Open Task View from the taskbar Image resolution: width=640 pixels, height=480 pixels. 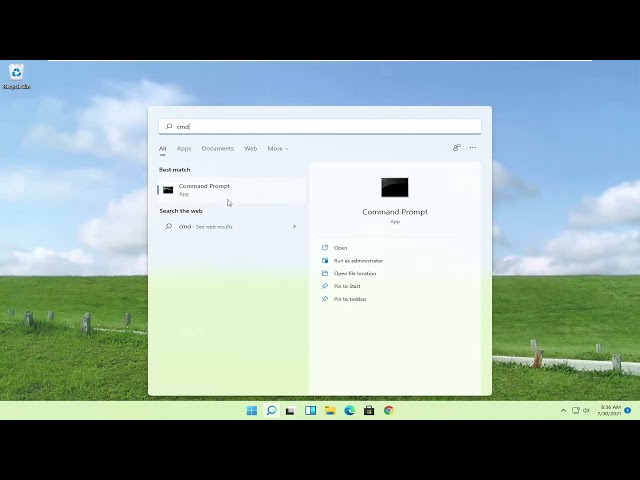290,411
